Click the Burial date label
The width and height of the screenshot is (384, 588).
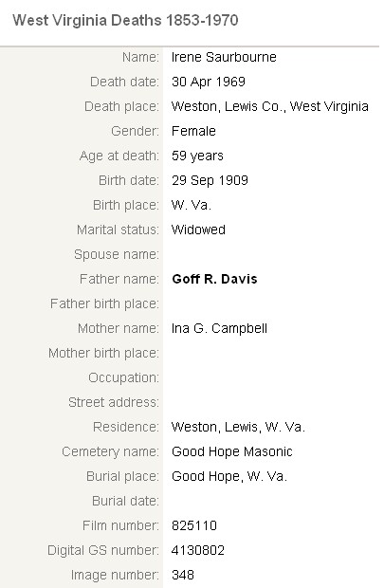pos(125,501)
